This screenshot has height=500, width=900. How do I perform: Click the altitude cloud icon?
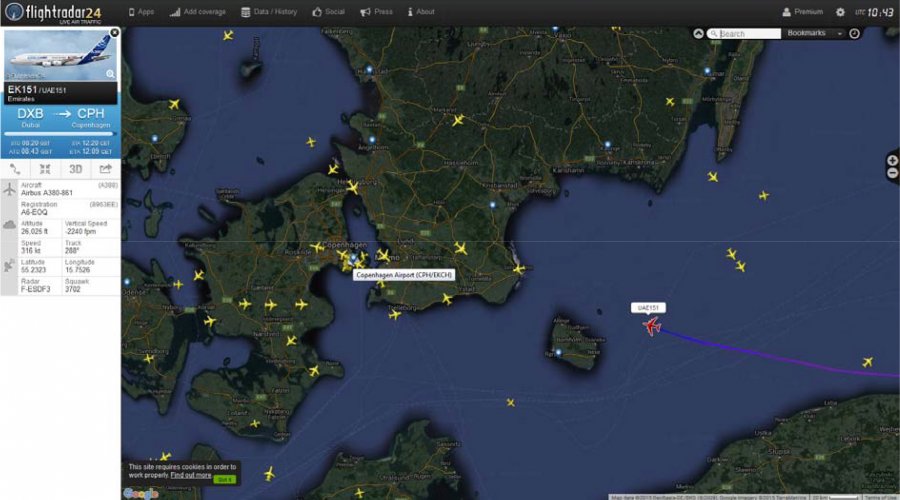9,226
